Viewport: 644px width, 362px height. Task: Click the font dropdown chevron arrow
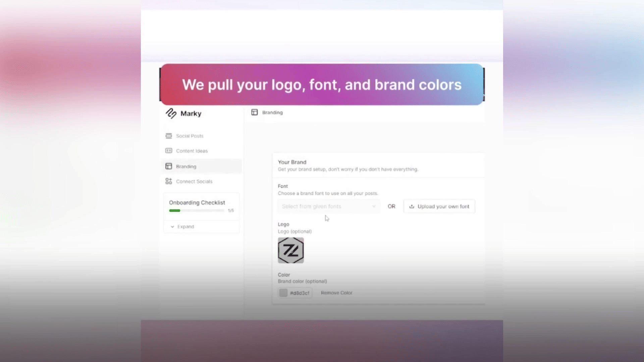(x=374, y=206)
